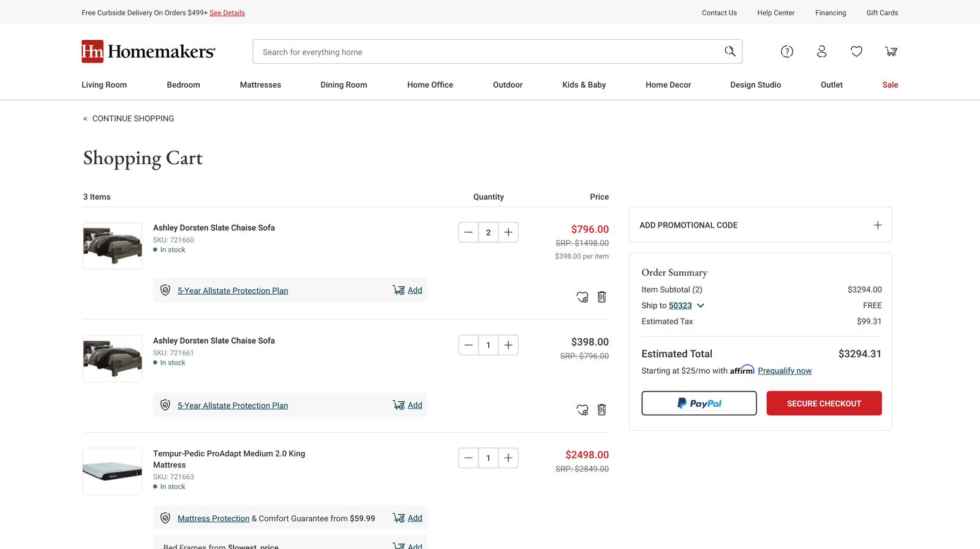Open the shopping cart icon in header
Image resolution: width=980 pixels, height=549 pixels.
[891, 51]
